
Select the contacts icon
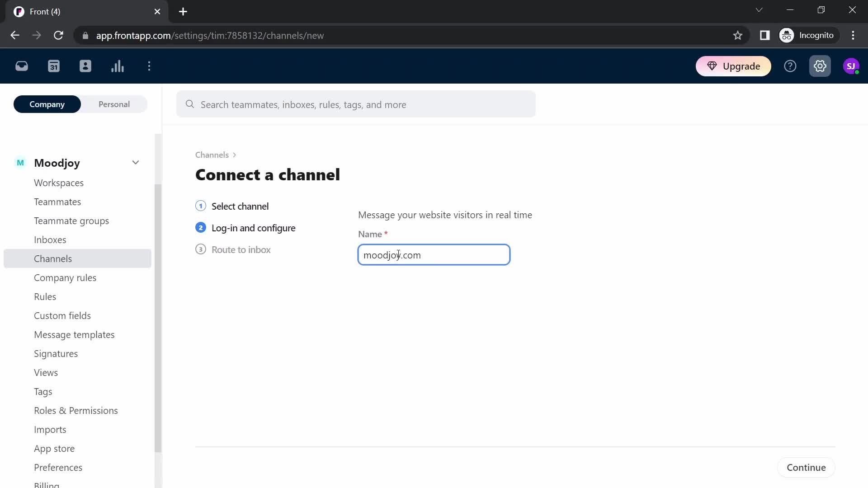pos(85,66)
